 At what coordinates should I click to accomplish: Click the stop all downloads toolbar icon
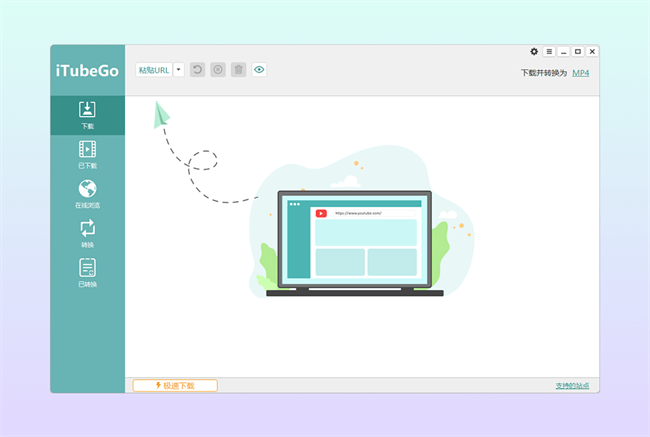coord(218,70)
